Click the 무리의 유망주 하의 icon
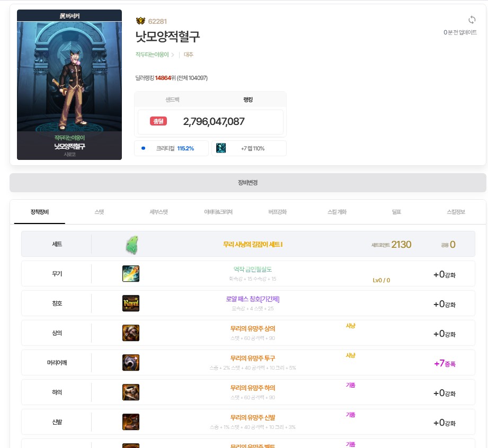Image resolution: width=488 pixels, height=448 pixels. (131, 392)
